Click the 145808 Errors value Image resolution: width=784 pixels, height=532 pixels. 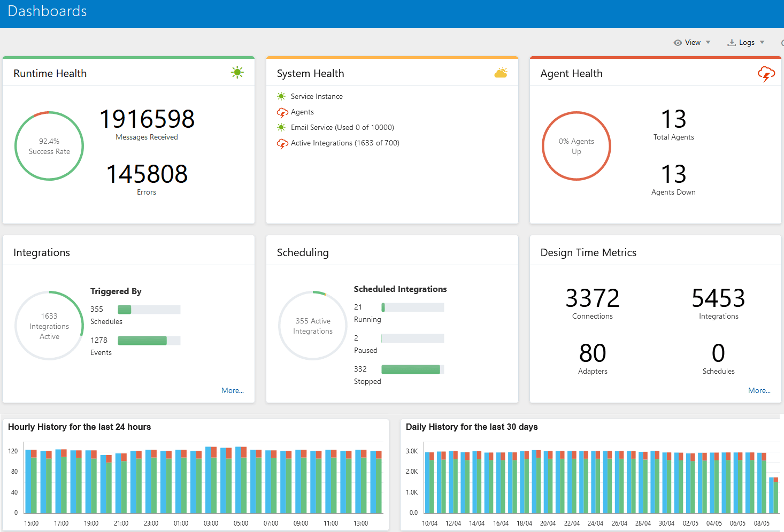point(147,174)
